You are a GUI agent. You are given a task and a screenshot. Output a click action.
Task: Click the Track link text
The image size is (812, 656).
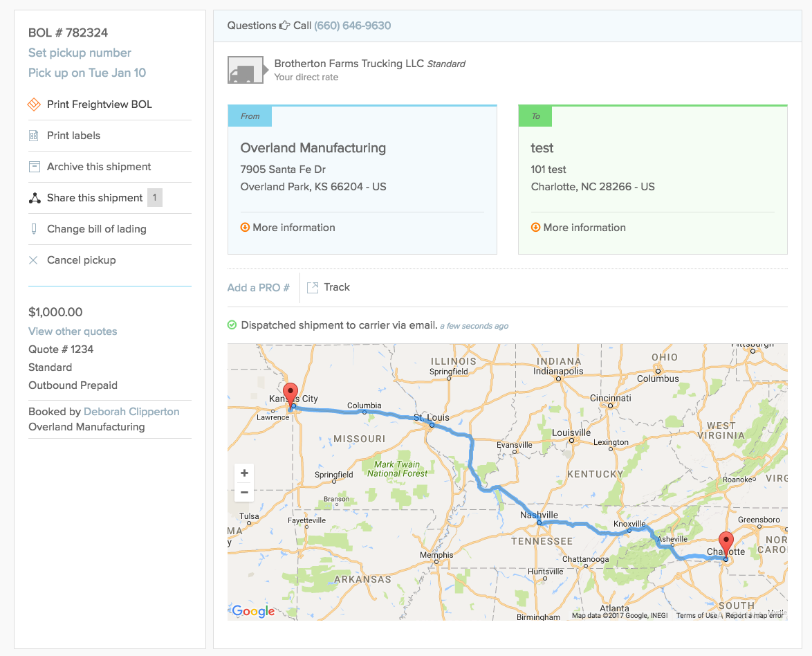coord(337,287)
